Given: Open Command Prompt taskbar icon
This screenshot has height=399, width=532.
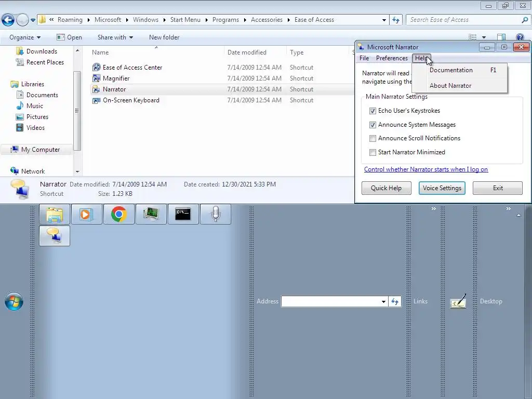Looking at the screenshot, I should point(183,214).
